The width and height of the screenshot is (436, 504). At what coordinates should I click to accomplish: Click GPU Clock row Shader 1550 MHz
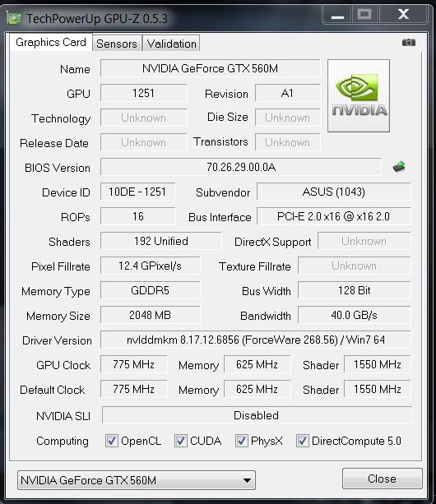378,364
